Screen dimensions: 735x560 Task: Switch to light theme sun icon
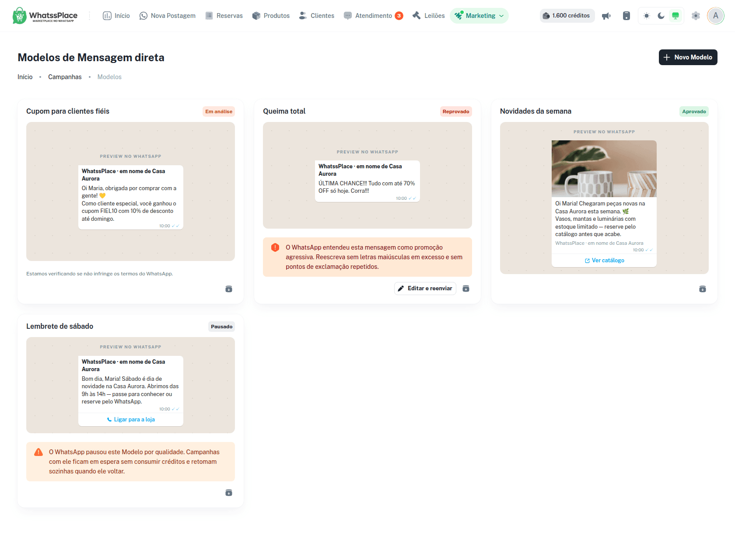tap(647, 16)
